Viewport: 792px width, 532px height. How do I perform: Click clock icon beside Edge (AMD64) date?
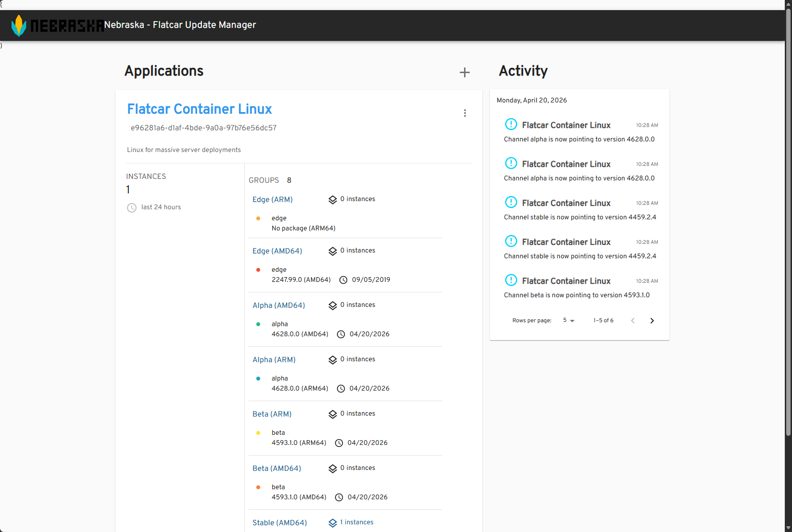343,280
